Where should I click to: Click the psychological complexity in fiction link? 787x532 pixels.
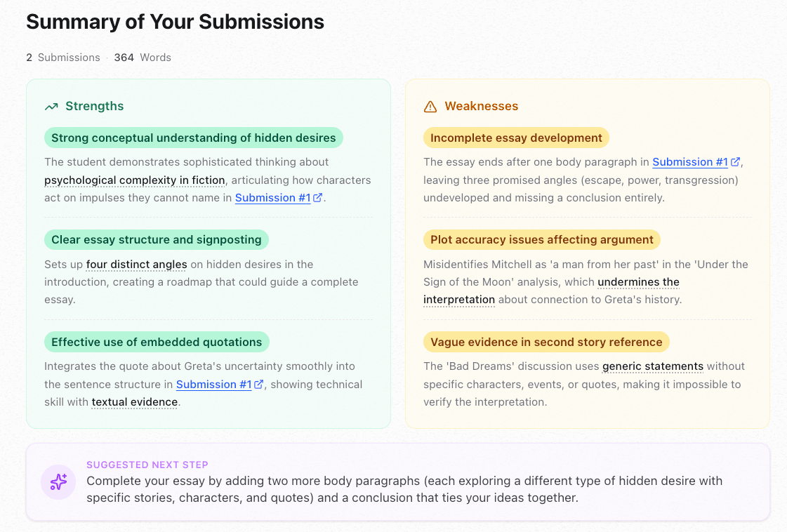point(135,180)
